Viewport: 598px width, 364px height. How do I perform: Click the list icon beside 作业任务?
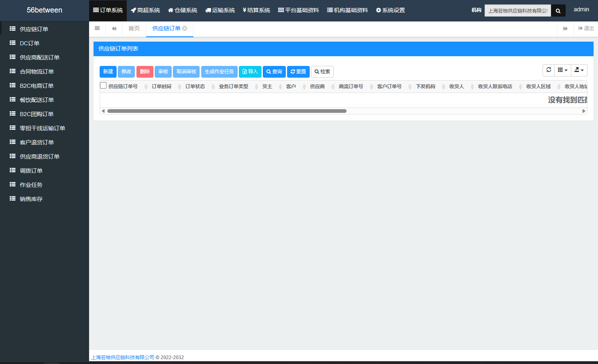[x=13, y=184]
